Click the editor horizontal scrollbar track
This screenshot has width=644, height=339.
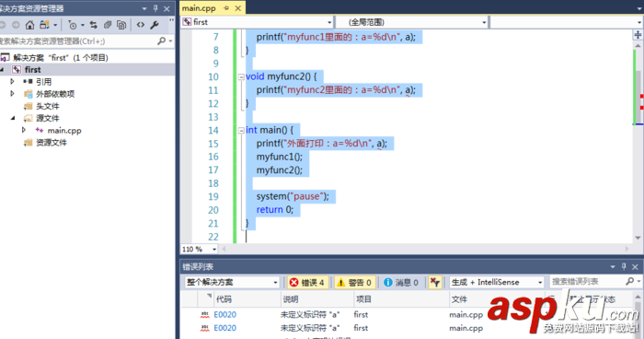tap(425, 249)
